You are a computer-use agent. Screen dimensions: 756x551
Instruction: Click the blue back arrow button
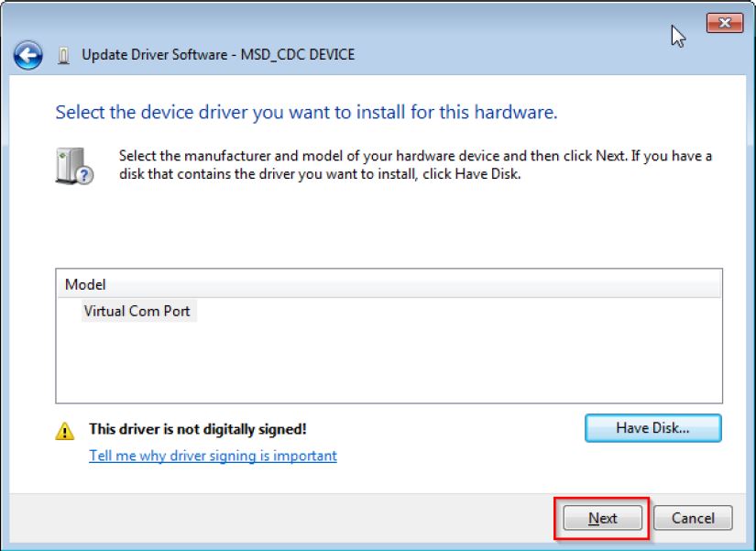[x=27, y=55]
